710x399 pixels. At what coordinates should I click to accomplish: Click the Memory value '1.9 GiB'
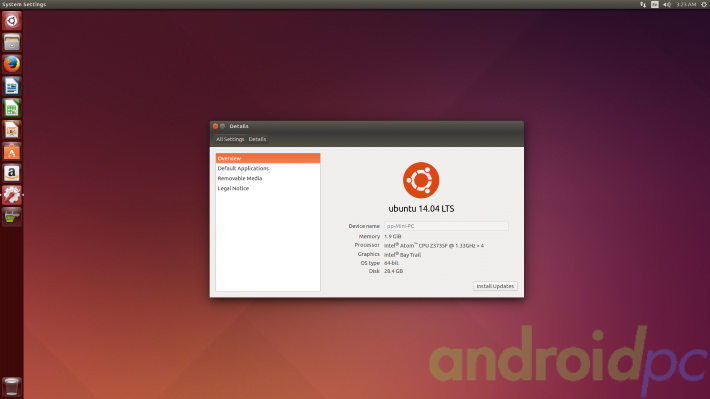393,236
